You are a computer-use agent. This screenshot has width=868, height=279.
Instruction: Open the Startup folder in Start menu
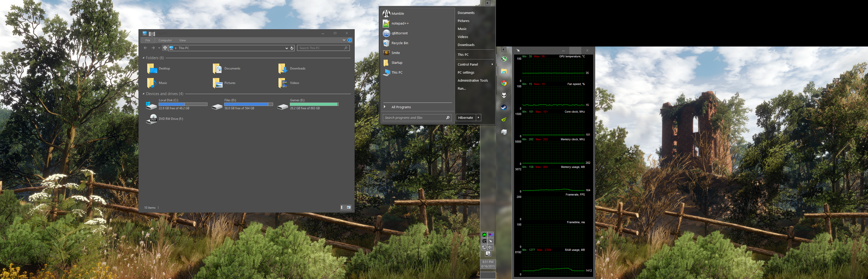[417, 62]
